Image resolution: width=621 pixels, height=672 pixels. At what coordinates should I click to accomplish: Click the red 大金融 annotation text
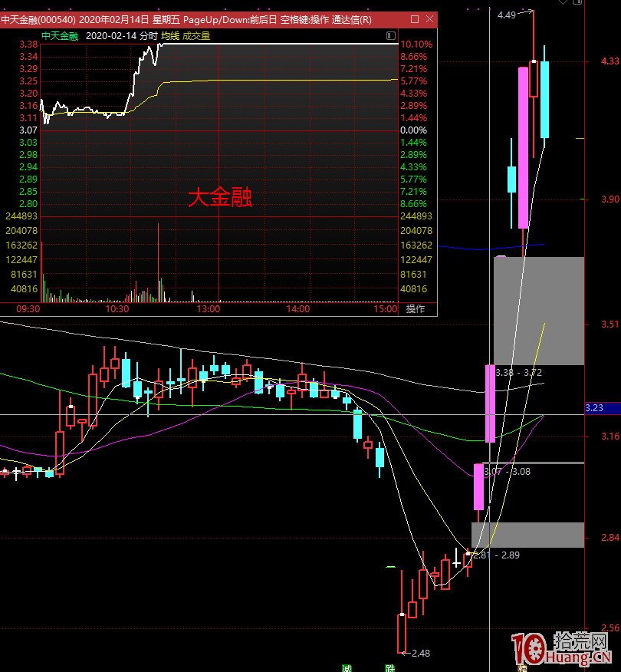coord(220,198)
